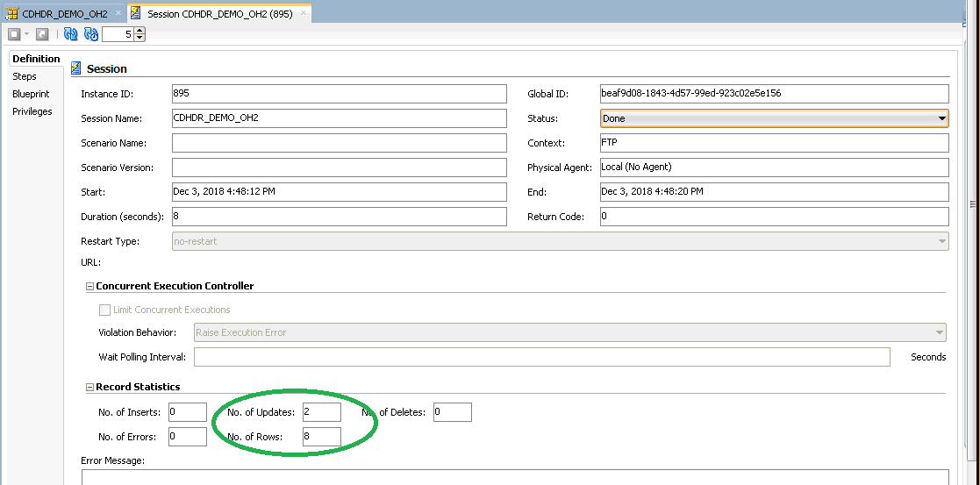980x485 pixels.
Task: Click the Physical Agent field
Action: (x=775, y=168)
